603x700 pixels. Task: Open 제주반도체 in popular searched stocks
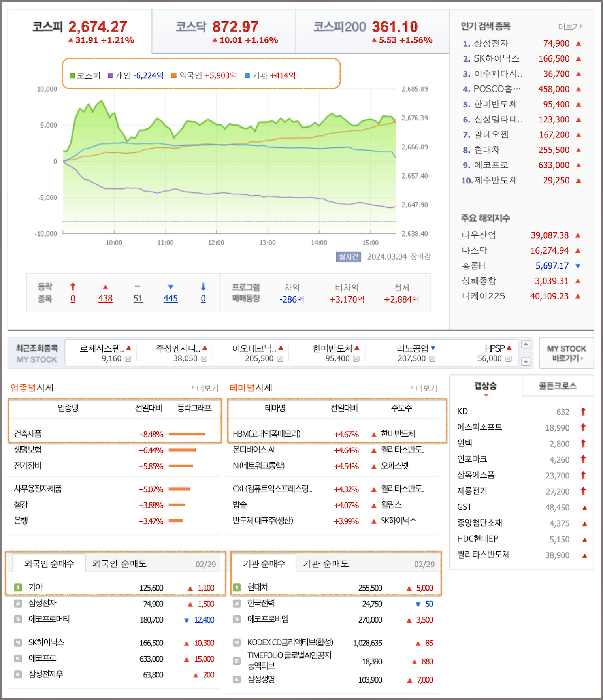click(x=495, y=181)
